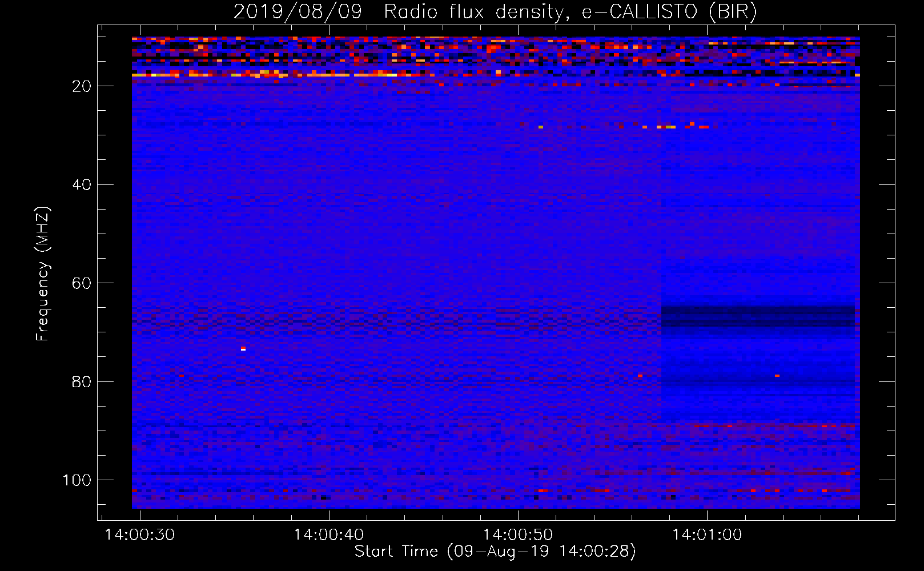
Task: Click the 40 MHz frequency tick label
Action: point(82,184)
